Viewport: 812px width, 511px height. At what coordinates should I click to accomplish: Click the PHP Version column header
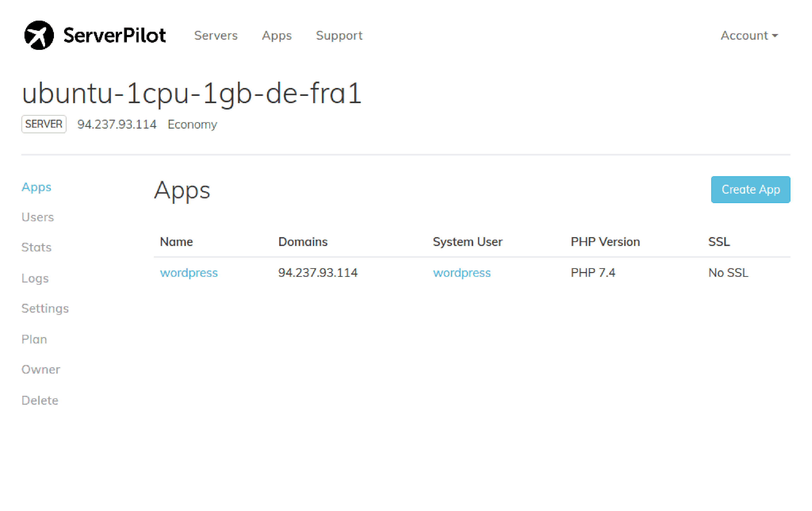point(605,242)
